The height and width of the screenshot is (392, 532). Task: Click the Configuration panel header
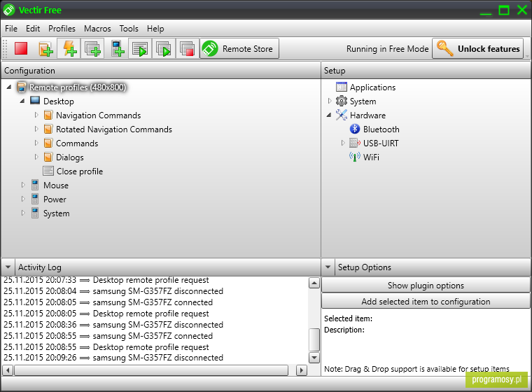(161, 71)
